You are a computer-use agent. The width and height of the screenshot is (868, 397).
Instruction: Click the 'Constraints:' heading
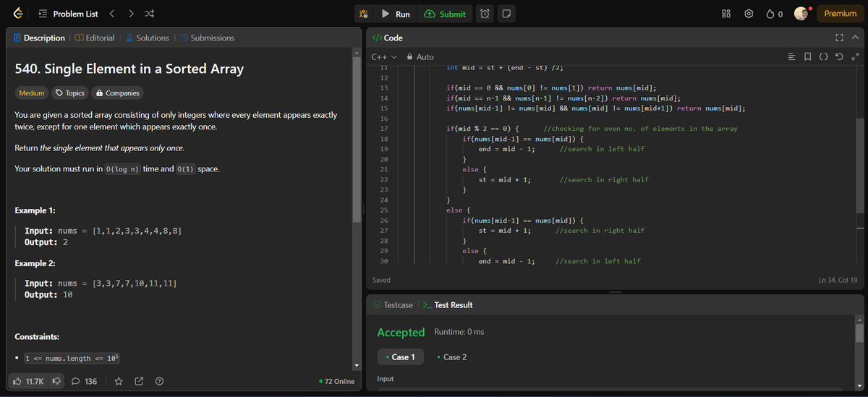click(37, 337)
